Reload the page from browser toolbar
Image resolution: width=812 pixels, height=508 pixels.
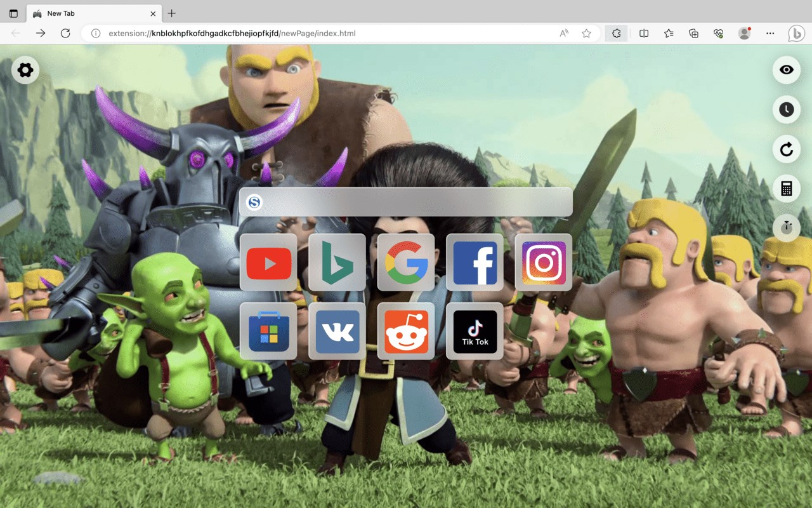[x=65, y=33]
